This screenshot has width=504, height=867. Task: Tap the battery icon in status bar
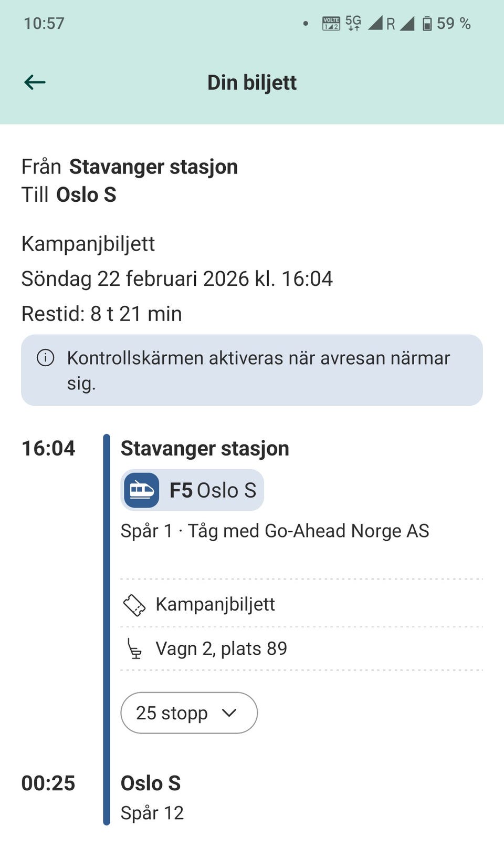427,24
